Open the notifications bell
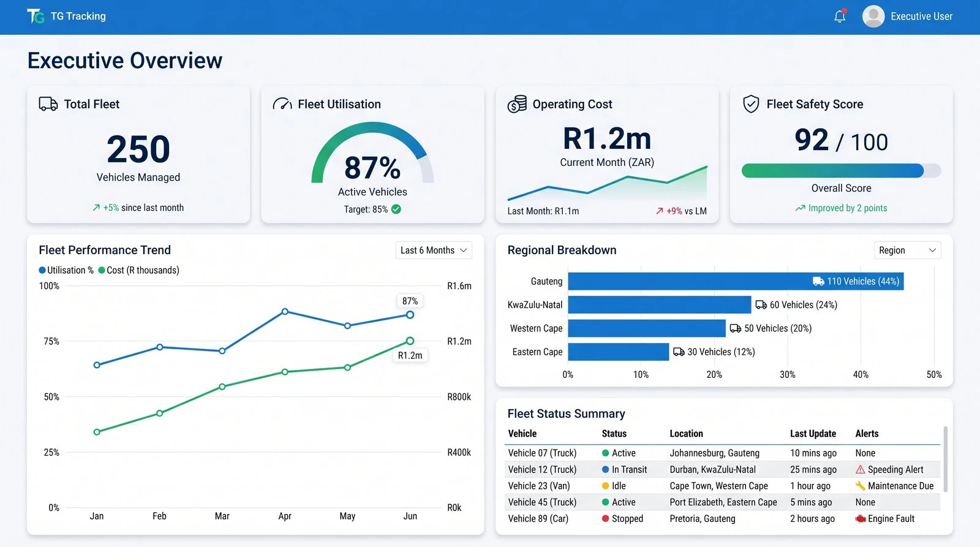 point(840,16)
